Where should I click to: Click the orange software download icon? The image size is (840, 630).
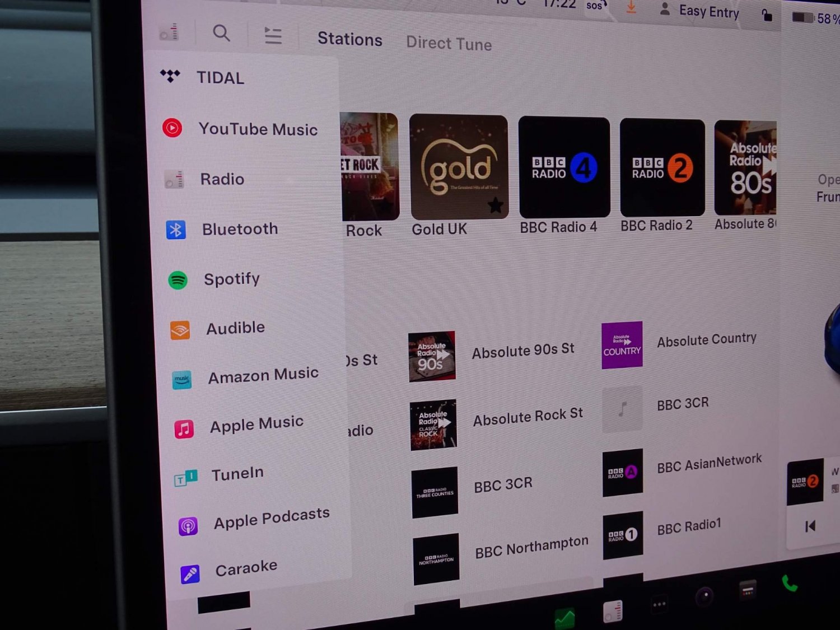pyautogui.click(x=631, y=7)
